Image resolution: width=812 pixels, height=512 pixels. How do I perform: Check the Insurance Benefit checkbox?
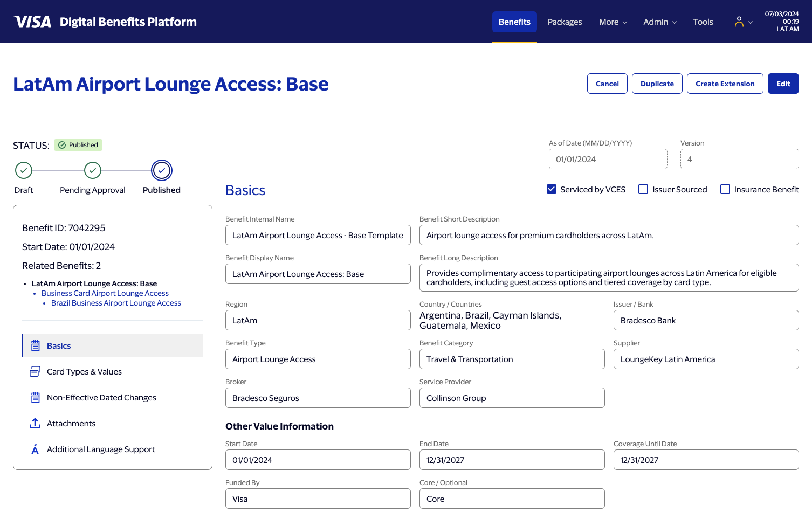pos(725,189)
